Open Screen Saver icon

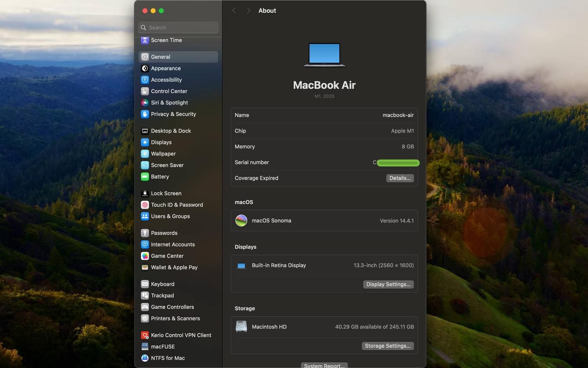point(145,165)
